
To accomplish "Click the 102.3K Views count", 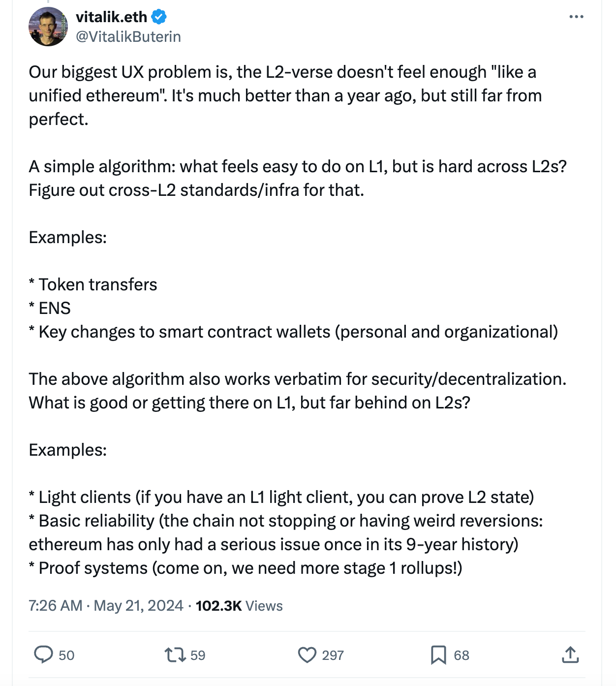I will coord(239,605).
